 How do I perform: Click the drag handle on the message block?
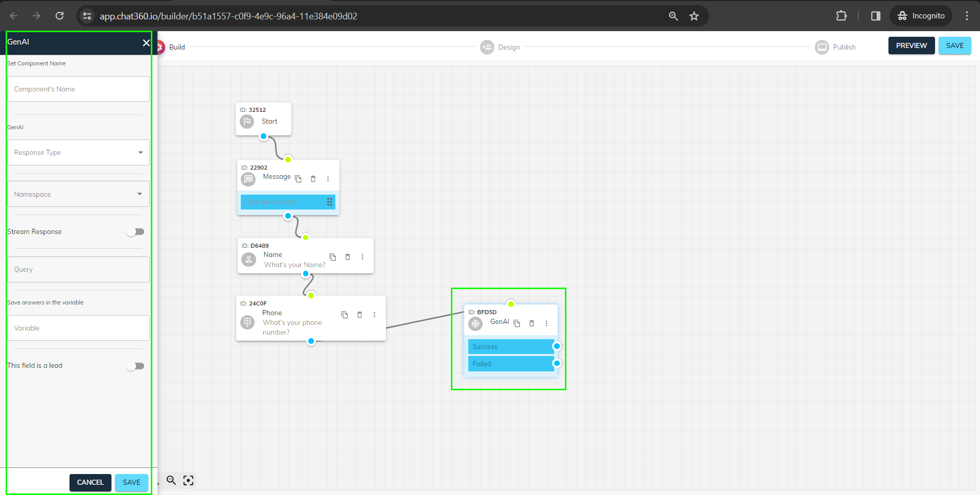330,202
